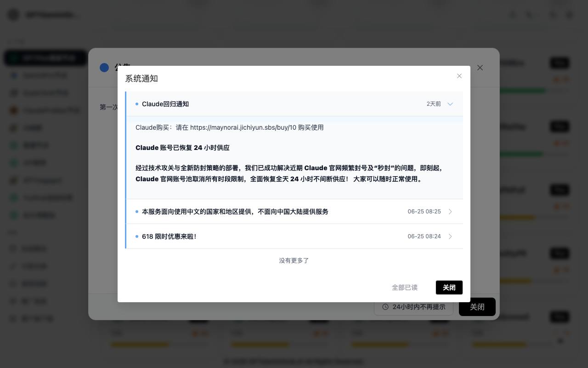Open the 618 限时优惠来啦! notice title
Image resolution: width=588 pixels, height=368 pixels.
tap(169, 236)
